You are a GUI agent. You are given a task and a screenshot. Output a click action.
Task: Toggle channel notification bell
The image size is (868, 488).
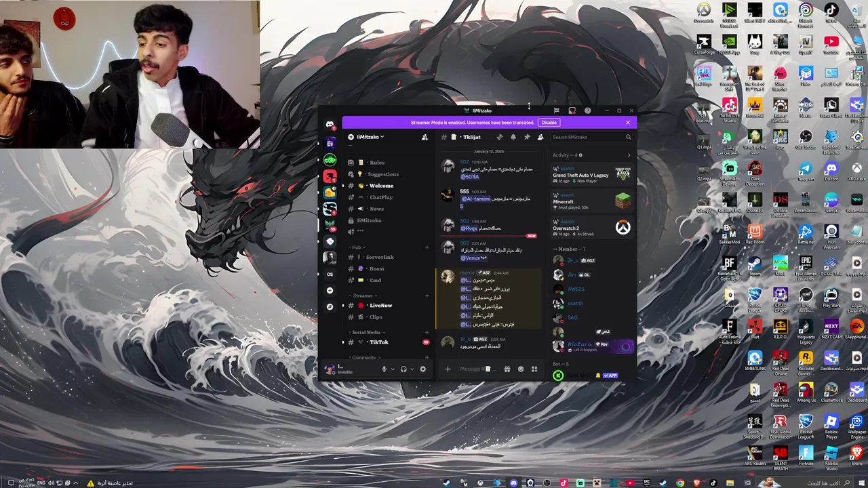tap(513, 137)
